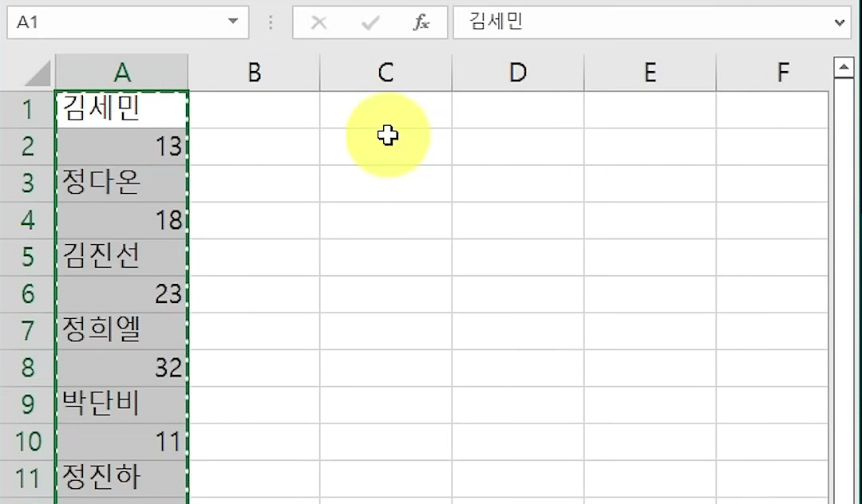Click cell containing 정희엘
The width and height of the screenshot is (862, 504).
tap(122, 331)
